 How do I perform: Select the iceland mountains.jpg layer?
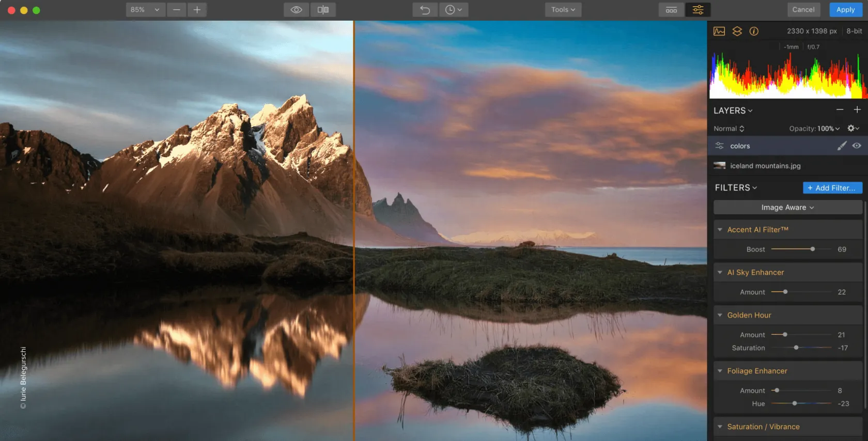pos(765,166)
